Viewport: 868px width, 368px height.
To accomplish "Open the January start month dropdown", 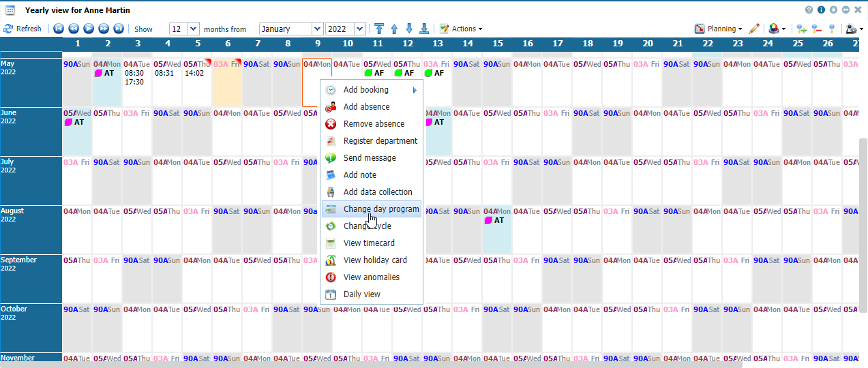I will coord(317,29).
